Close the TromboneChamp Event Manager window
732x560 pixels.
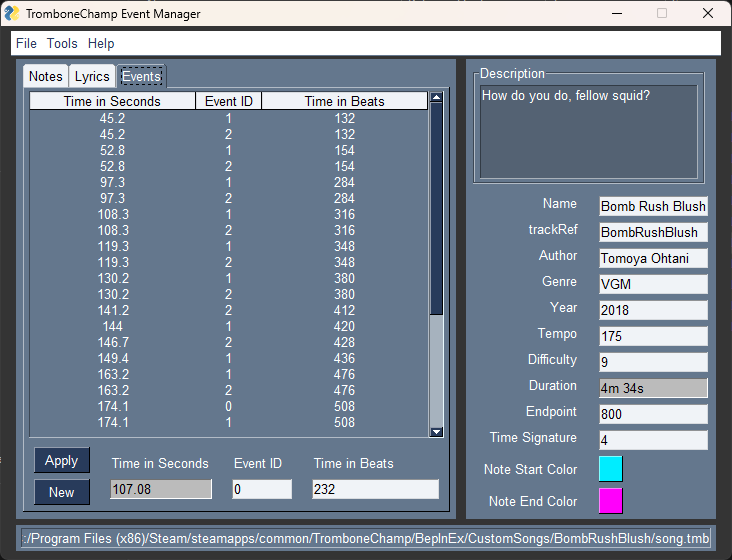708,13
